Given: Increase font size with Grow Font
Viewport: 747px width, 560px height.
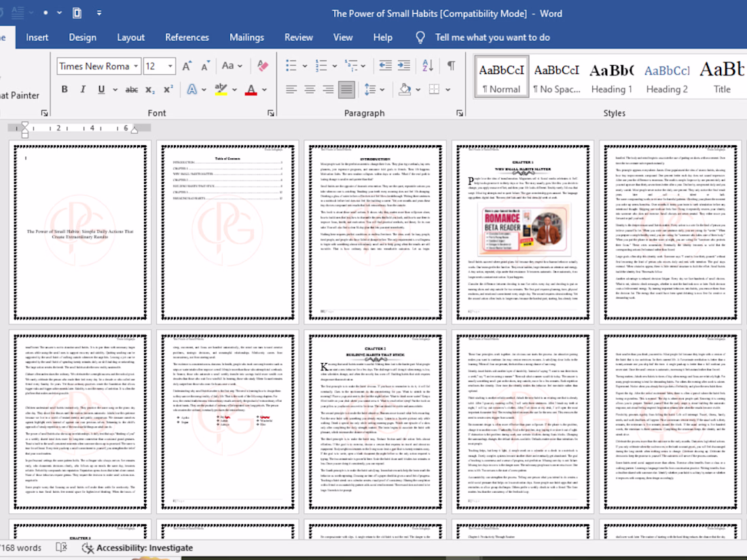Looking at the screenshot, I should [x=187, y=66].
